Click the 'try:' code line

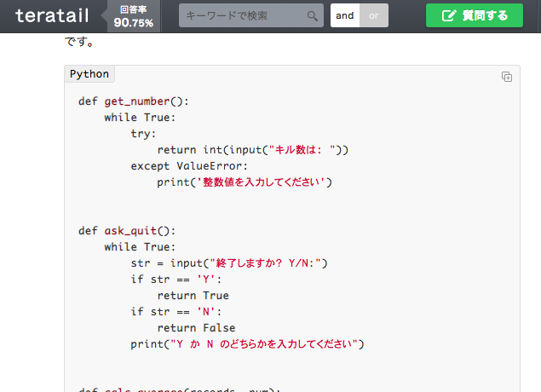(x=143, y=134)
